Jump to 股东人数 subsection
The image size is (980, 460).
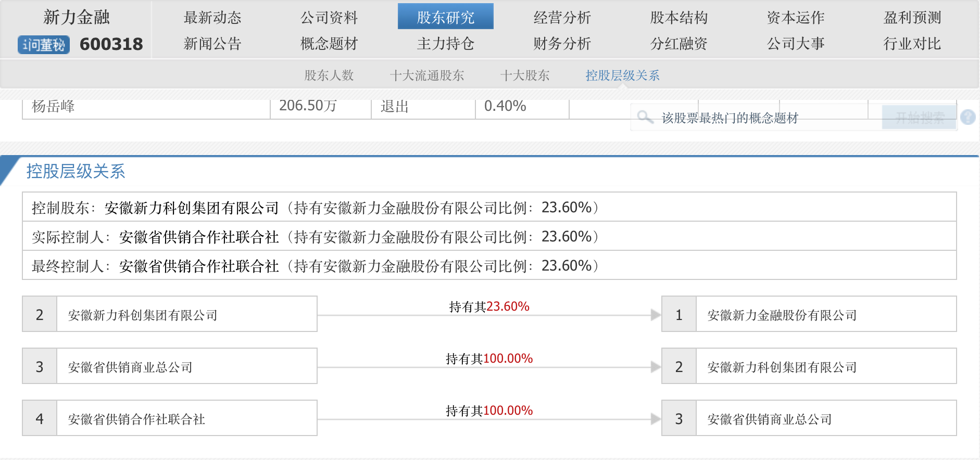(x=329, y=75)
